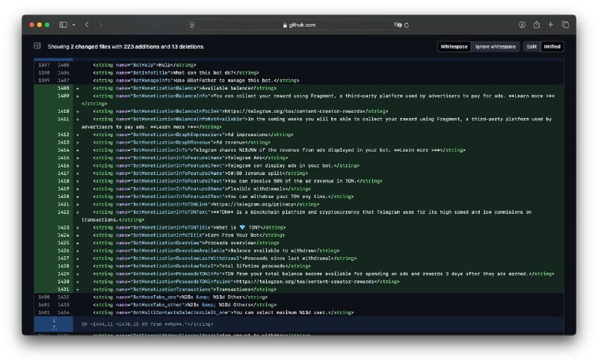Image resolution: width=598 pixels, height=364 pixels.
Task: Click the BotInfoTitle string line
Action: [176, 73]
